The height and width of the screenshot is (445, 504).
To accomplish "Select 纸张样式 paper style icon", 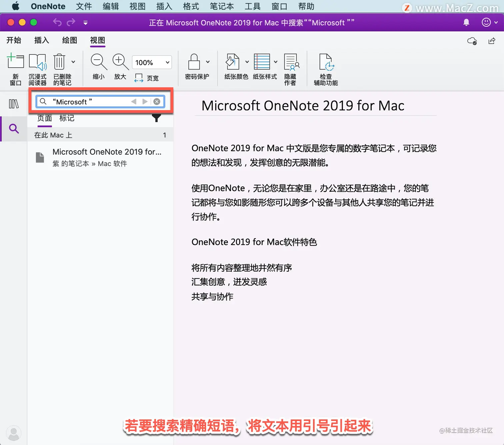I will (262, 62).
